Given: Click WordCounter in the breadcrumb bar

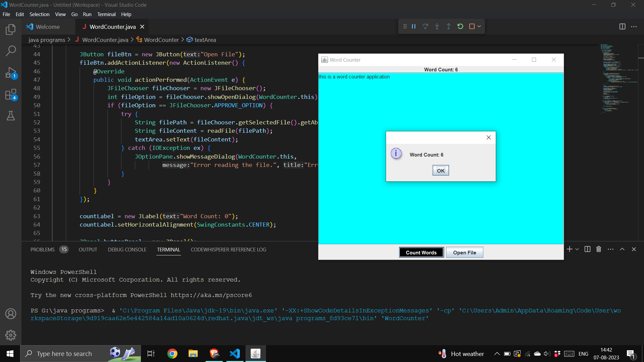Looking at the screenshot, I should pyautogui.click(x=161, y=40).
